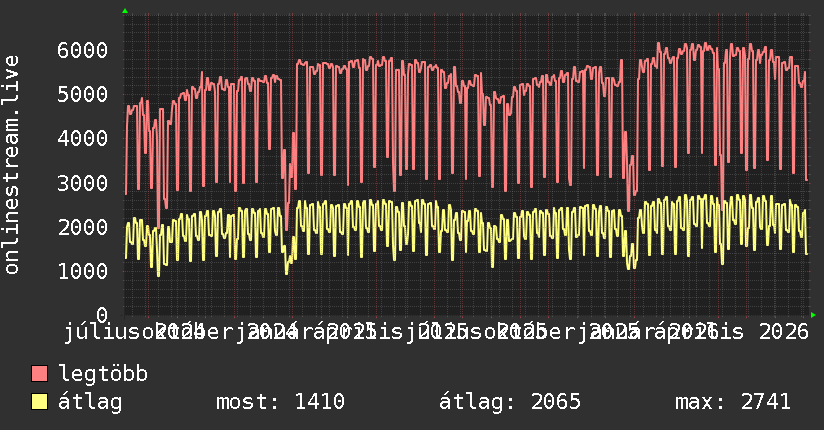Viewport: 824px width, 430px height.
Task: Click the green arrow ending the x-axis
Action: [x=813, y=315]
